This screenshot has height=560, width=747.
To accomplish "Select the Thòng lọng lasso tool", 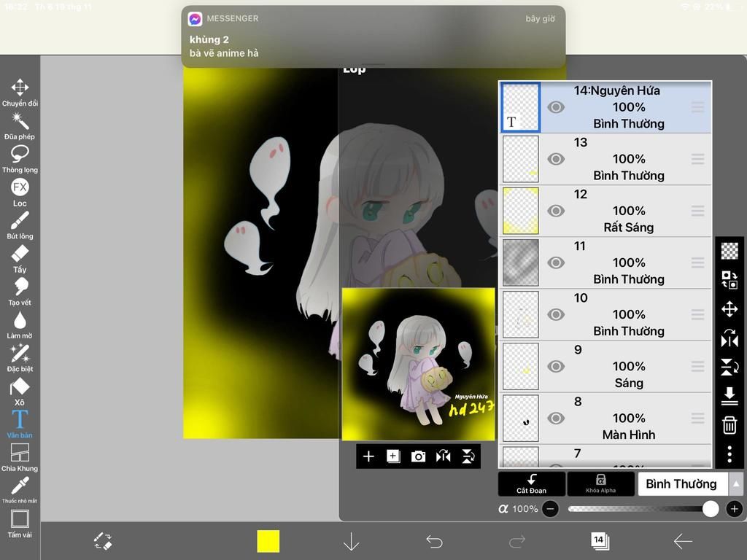I will (20, 160).
